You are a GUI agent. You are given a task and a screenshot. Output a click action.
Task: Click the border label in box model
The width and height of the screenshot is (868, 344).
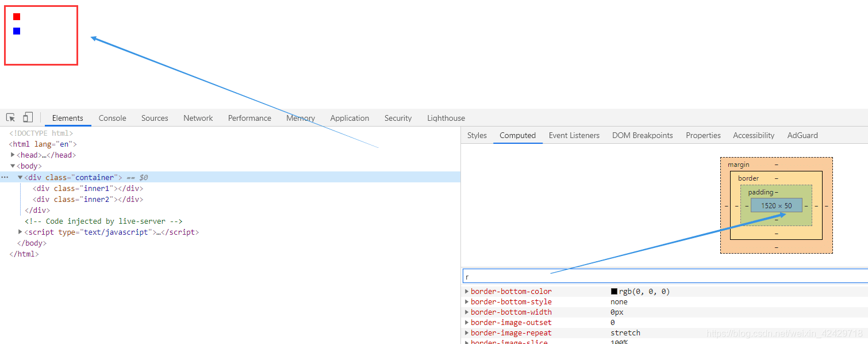click(x=748, y=178)
